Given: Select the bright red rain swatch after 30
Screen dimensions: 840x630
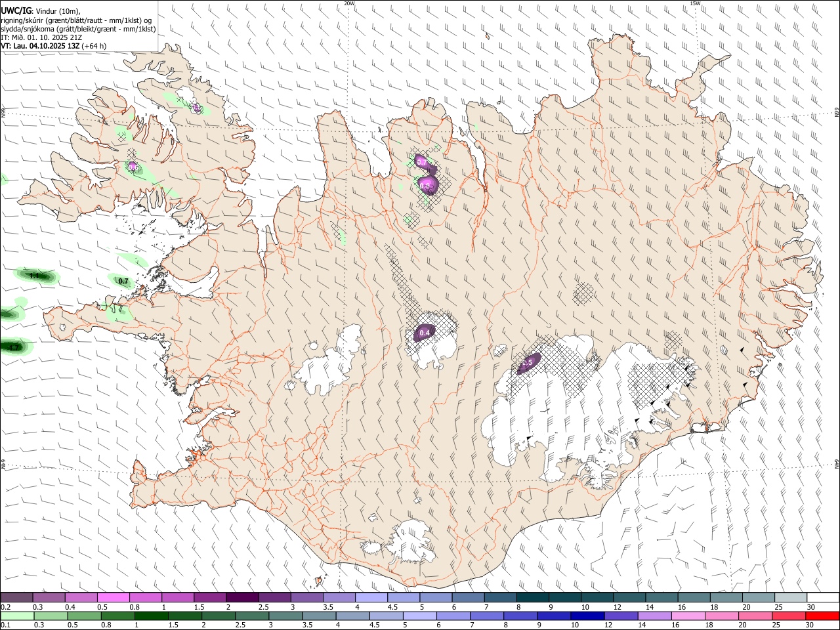Looking at the screenshot, I should click(x=822, y=616).
